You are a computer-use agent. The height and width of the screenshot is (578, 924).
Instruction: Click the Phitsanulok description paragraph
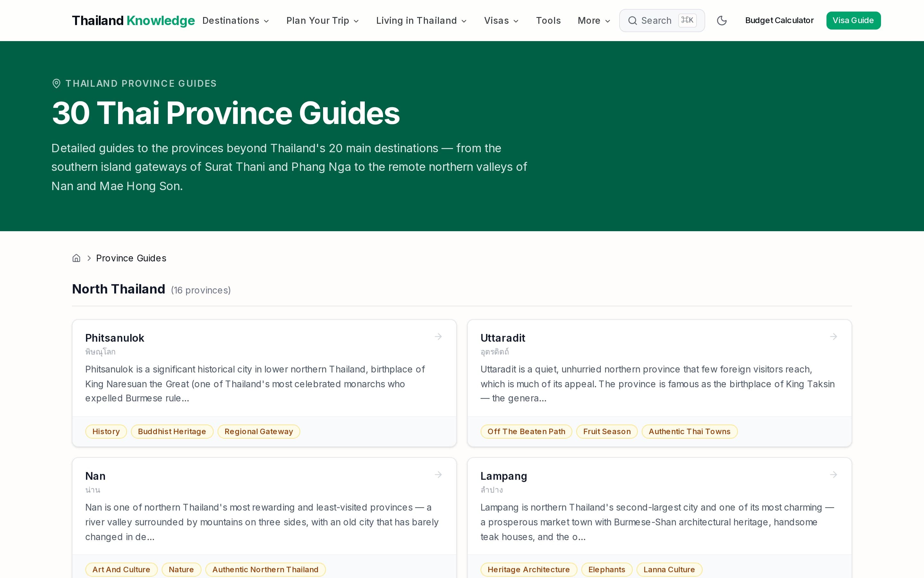click(255, 384)
